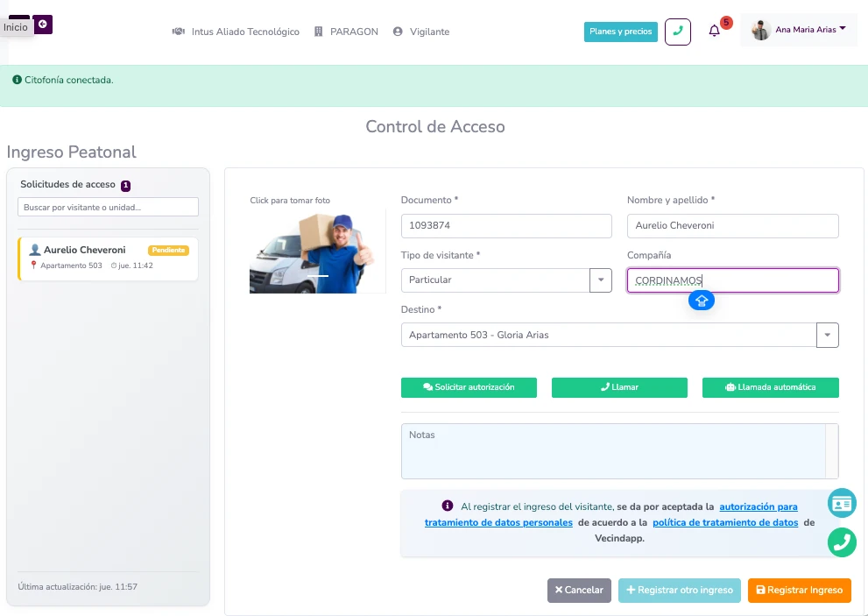Click the PARAGON header item
Screen dimensions: 868x616
click(x=355, y=32)
